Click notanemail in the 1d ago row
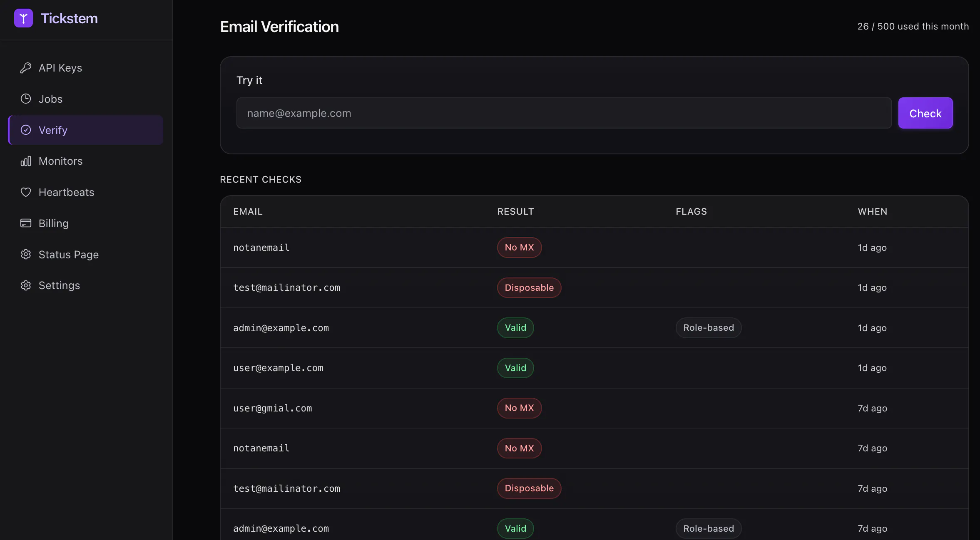Screen dimensions: 980x540 (261, 248)
